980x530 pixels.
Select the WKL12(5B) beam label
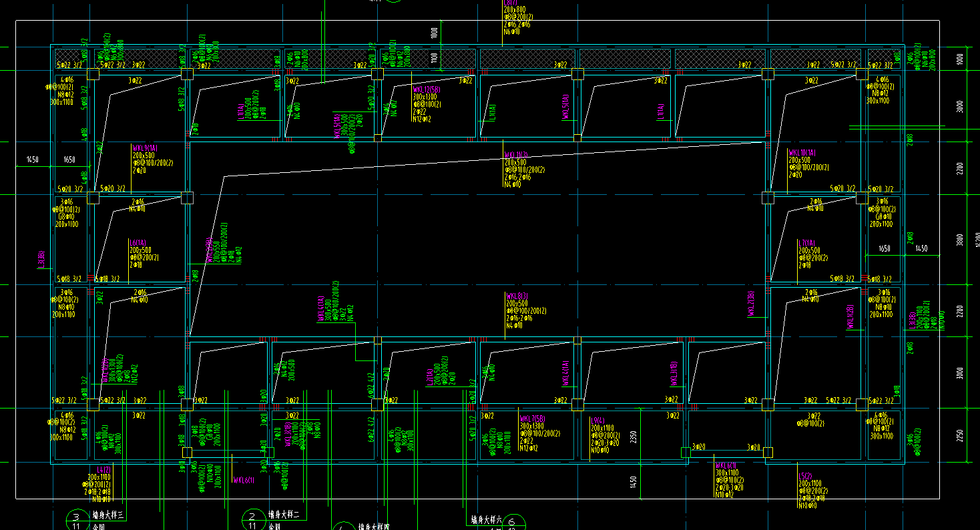427,90
